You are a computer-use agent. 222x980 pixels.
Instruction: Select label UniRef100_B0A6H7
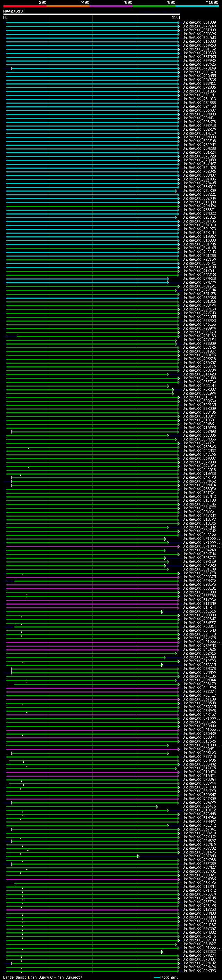199,795
